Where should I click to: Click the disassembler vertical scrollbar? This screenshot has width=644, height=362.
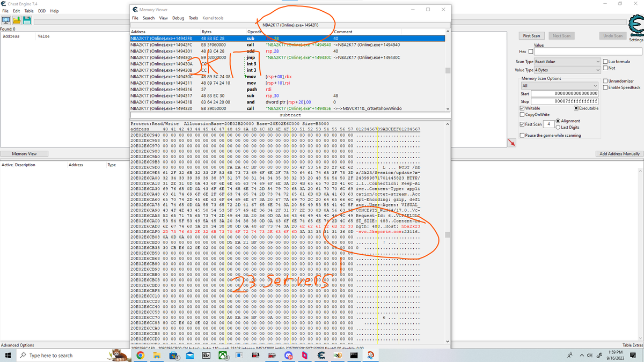click(448, 70)
